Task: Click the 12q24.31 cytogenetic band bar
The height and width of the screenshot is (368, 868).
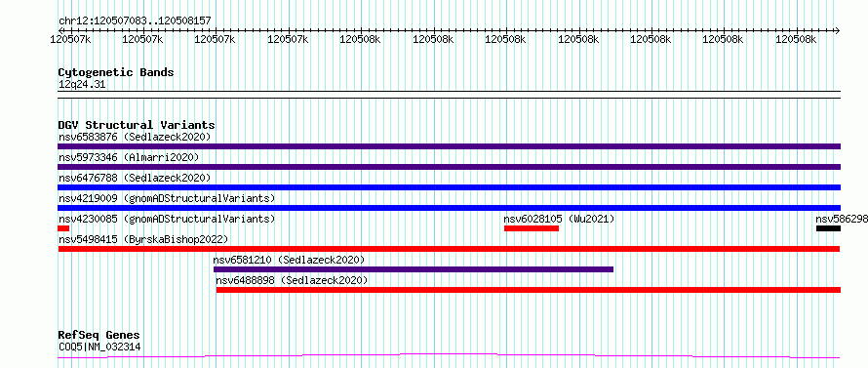Action: point(449,95)
